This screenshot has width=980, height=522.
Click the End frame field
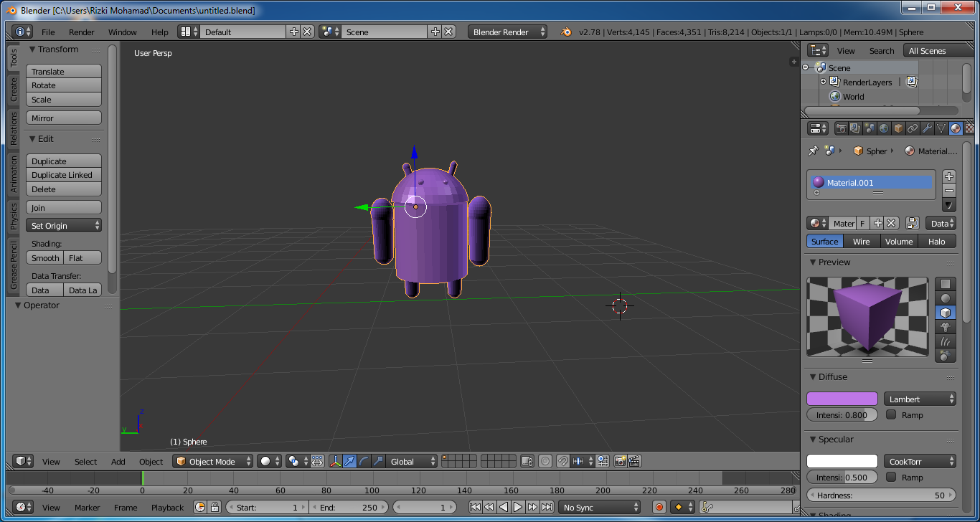click(349, 507)
